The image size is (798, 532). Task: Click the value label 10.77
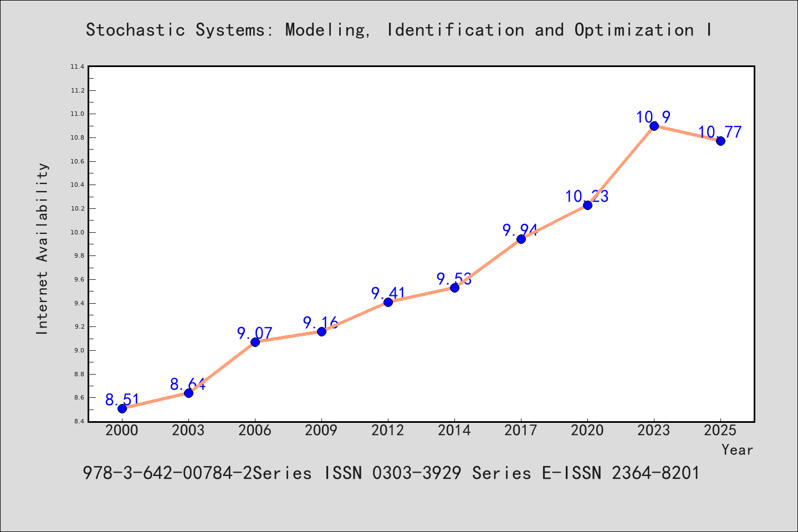720,132
